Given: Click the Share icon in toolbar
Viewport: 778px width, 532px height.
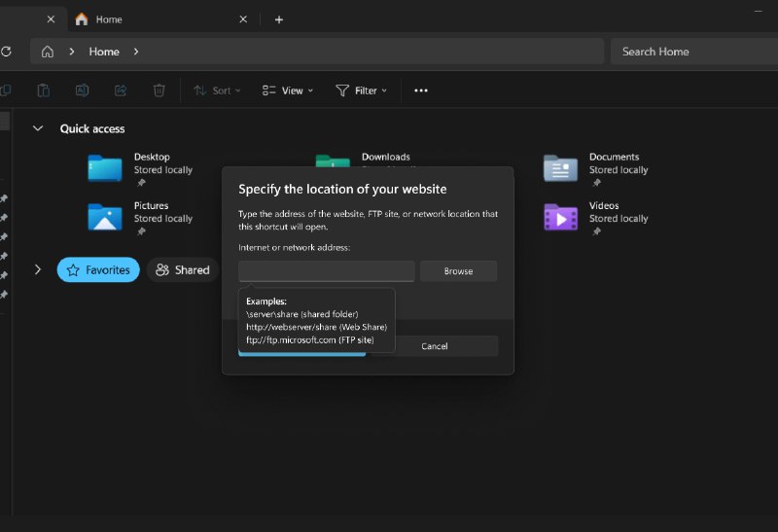Looking at the screenshot, I should (x=121, y=90).
